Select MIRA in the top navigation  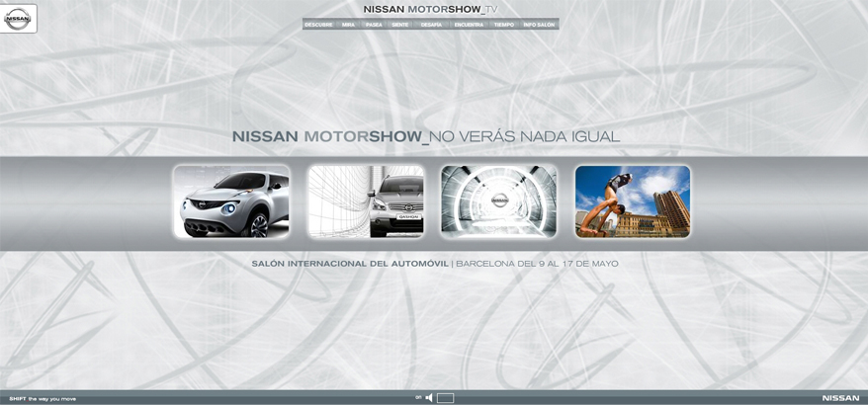[x=348, y=25]
